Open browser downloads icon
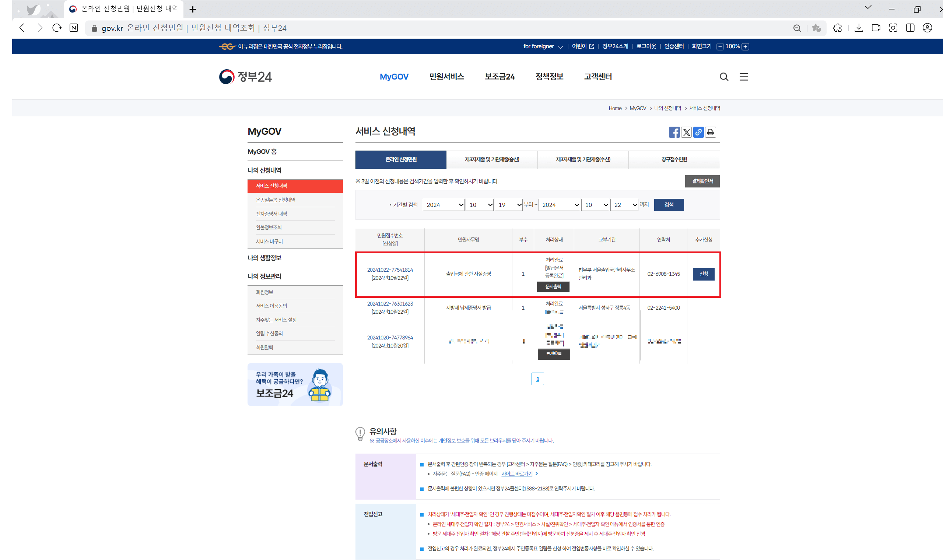This screenshot has width=943, height=560. [858, 28]
